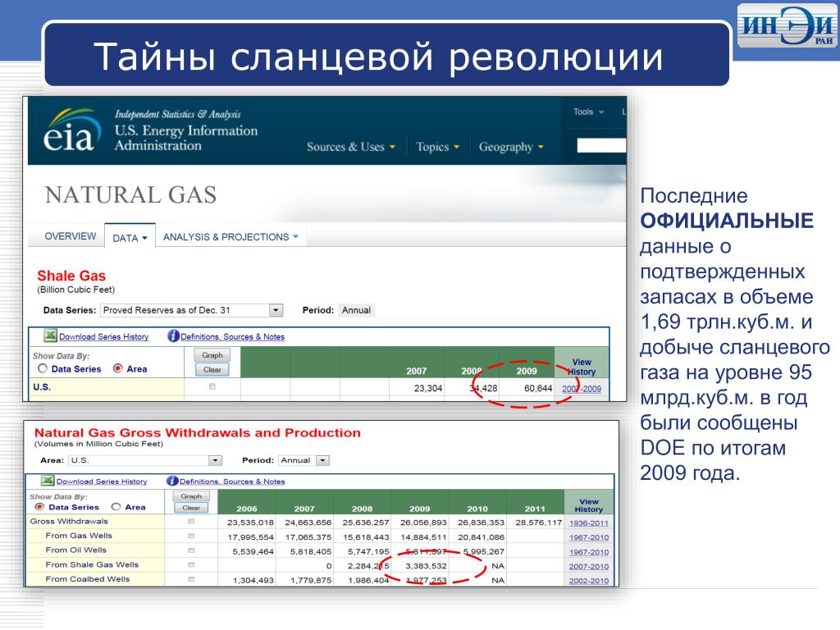Open the Geography menu
Viewport: 840px width, 630px height.
click(511, 147)
